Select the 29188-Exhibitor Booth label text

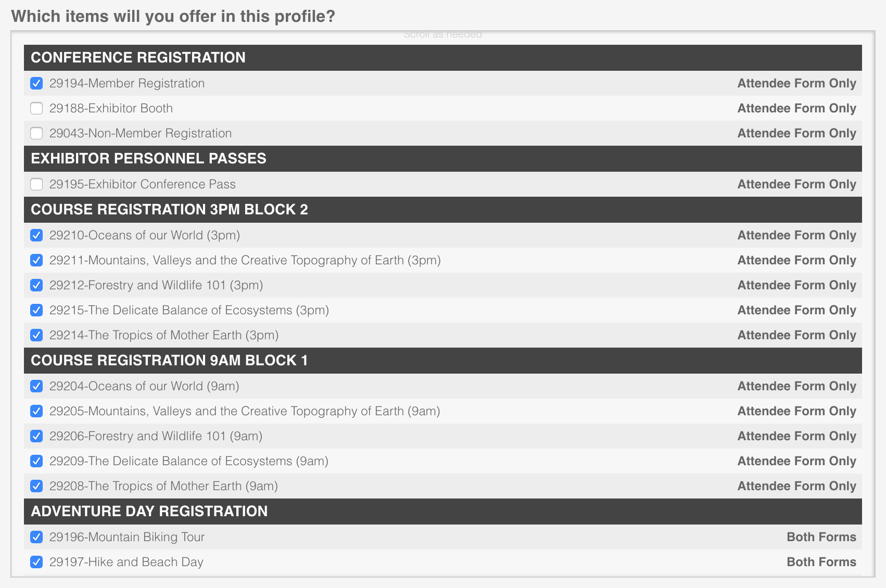111,108
